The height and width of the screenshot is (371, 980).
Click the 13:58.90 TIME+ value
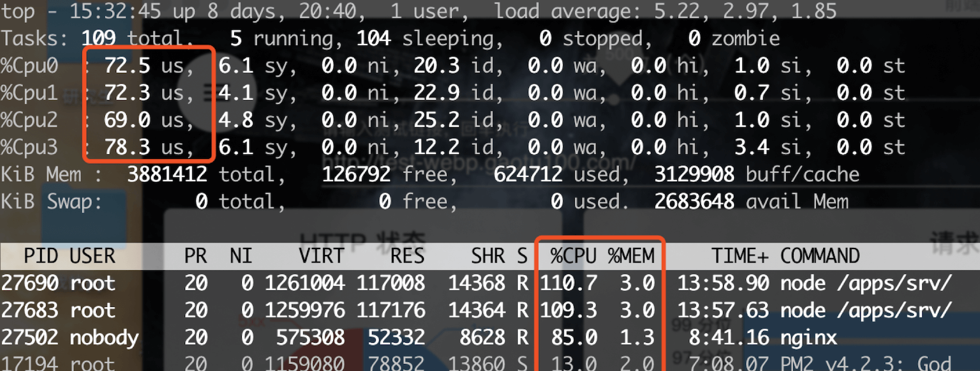point(723,283)
